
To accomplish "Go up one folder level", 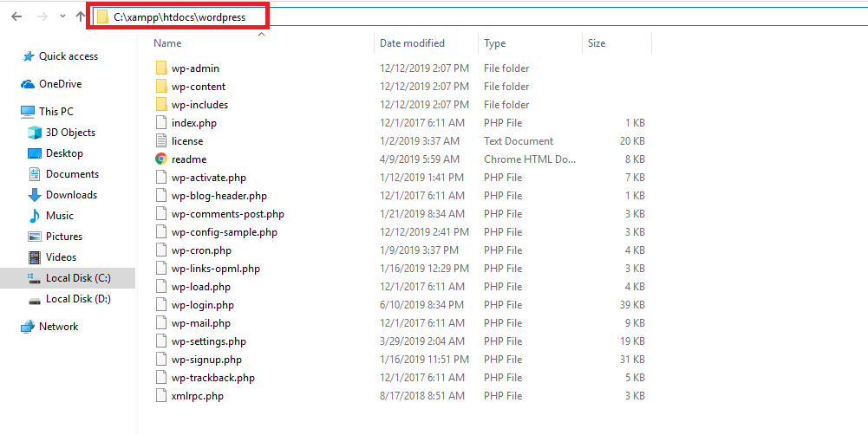I will point(81,16).
